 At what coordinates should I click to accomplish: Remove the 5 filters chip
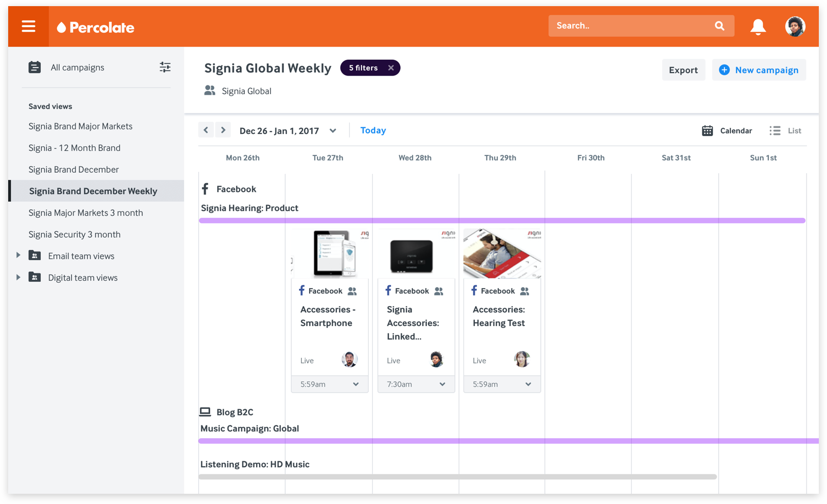pos(391,67)
